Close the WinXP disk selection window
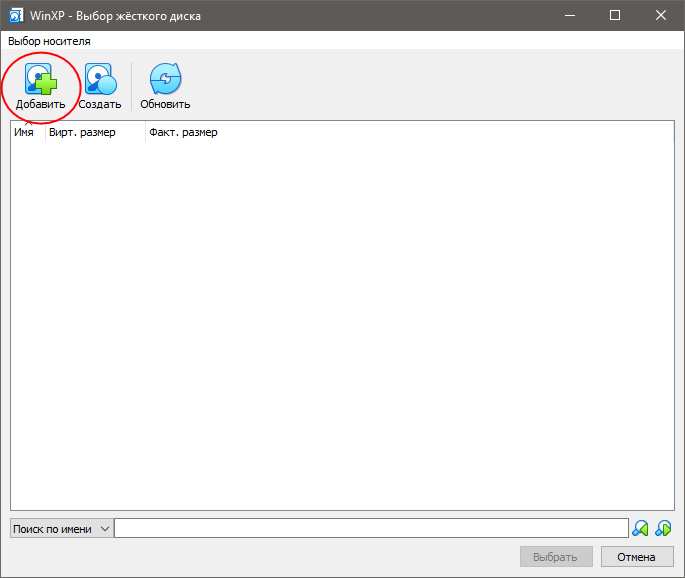 click(x=661, y=15)
